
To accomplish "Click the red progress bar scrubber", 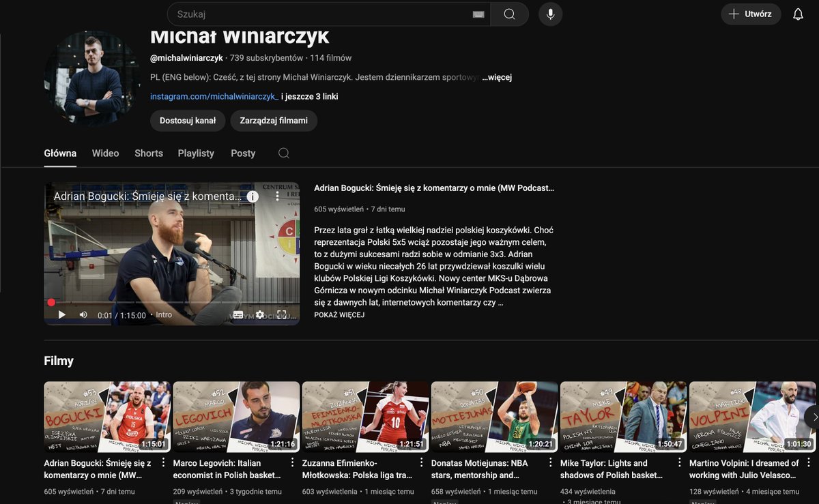I will 51,302.
